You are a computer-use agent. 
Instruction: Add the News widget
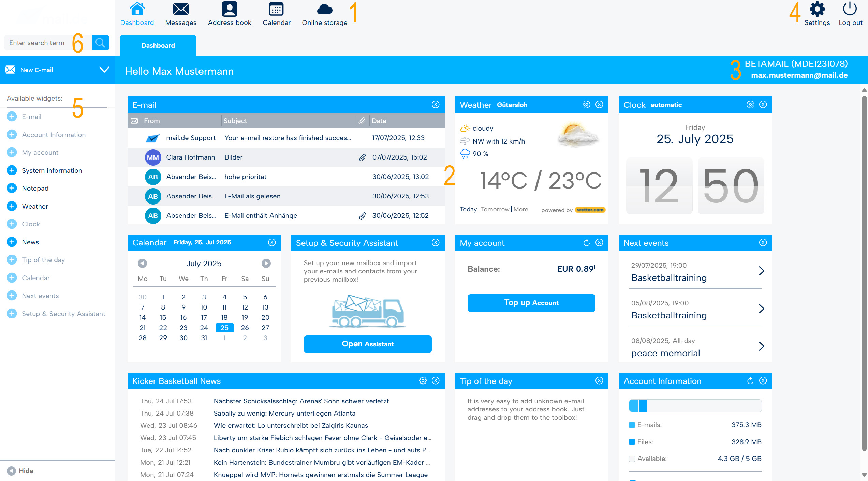click(x=12, y=242)
